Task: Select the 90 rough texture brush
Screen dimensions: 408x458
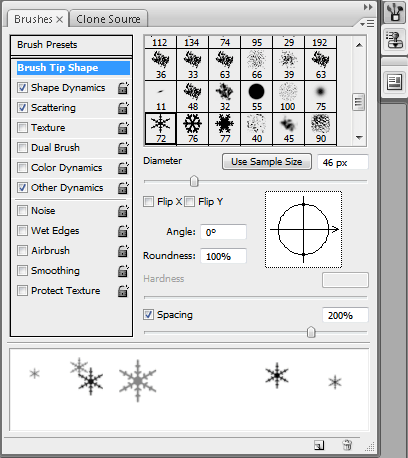Action: tap(321, 129)
